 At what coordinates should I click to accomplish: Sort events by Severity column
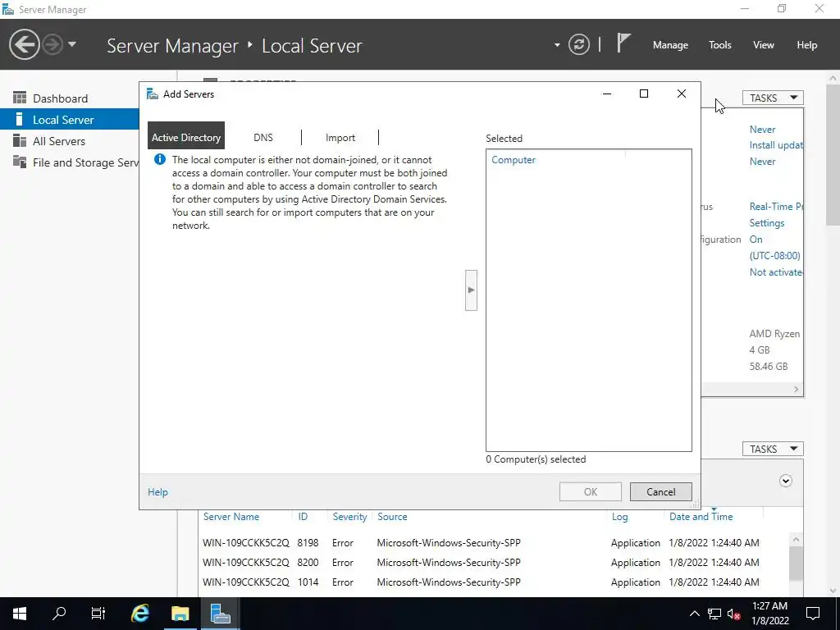pos(349,517)
